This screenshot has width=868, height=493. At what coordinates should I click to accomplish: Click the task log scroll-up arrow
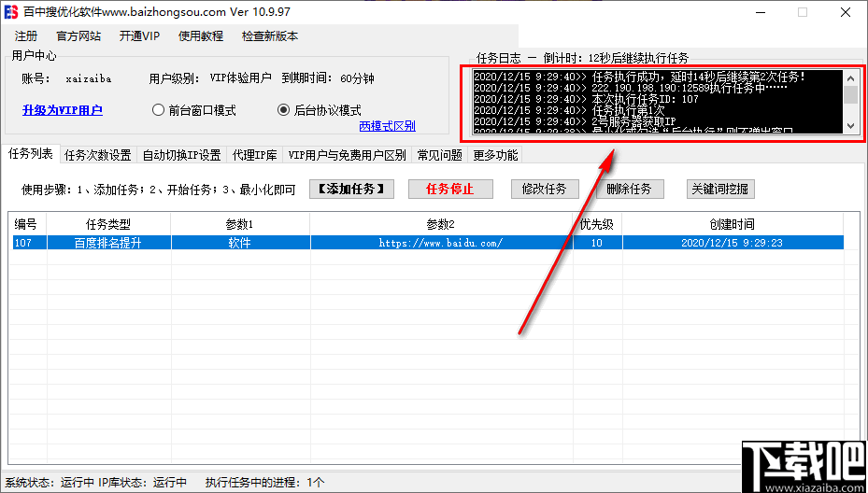[x=851, y=77]
